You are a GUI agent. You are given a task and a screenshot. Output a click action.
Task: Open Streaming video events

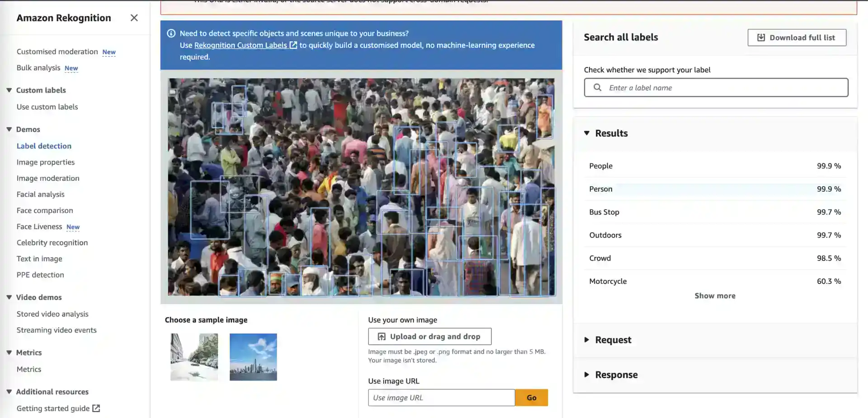57,330
